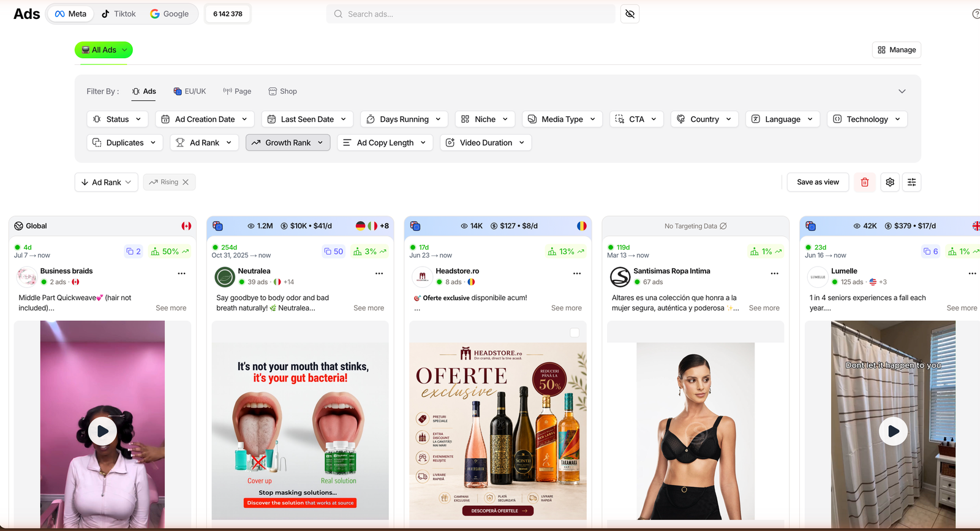Open the Growth Rank filter dropdown
This screenshot has width=980, height=531.
click(288, 143)
